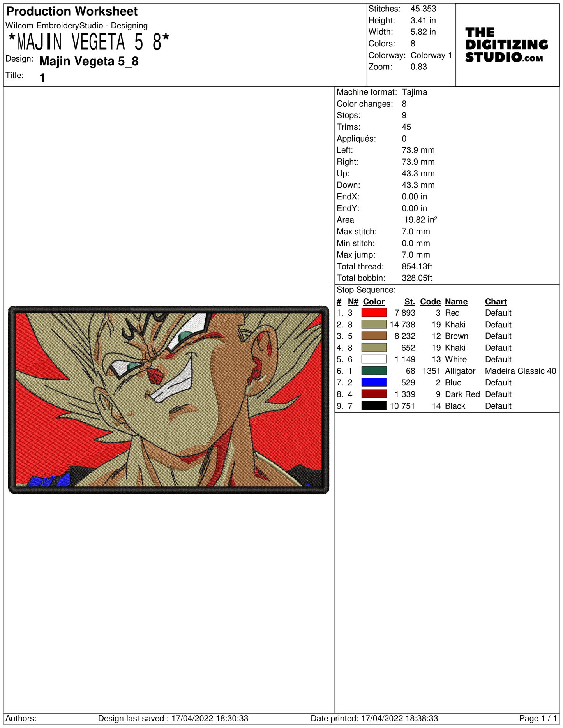Click the 'Date printed' timestamp

tap(374, 718)
